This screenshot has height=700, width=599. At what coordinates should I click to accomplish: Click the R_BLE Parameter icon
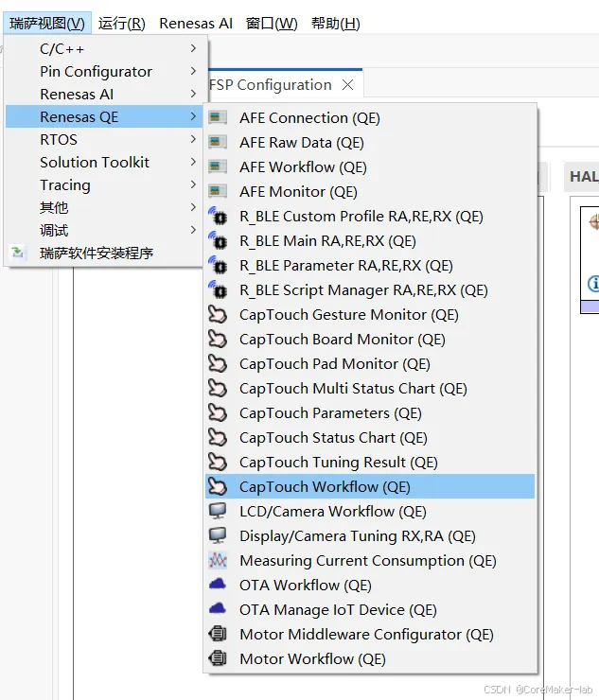coord(218,265)
